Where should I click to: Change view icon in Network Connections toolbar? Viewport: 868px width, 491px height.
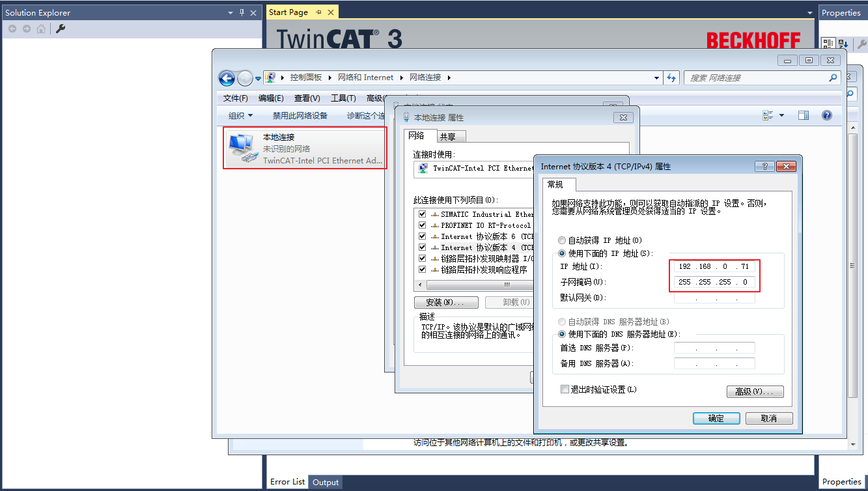click(768, 115)
